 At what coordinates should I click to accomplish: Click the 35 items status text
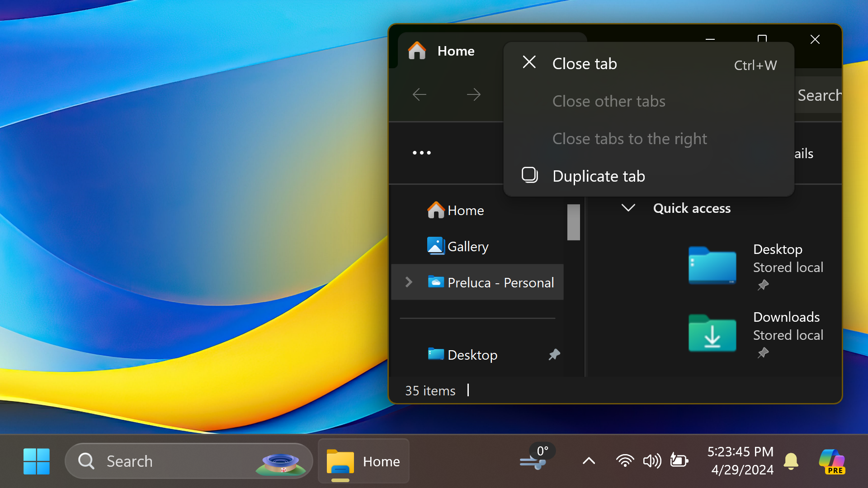(x=430, y=391)
